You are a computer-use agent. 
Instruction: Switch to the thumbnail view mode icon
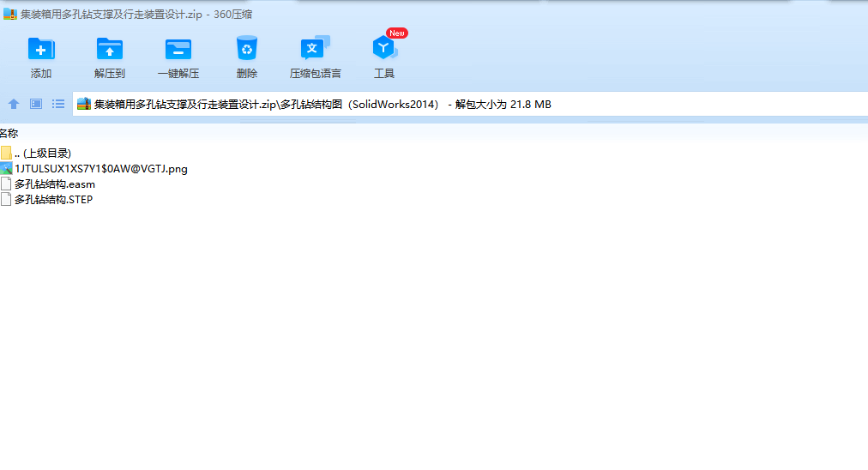(36, 104)
